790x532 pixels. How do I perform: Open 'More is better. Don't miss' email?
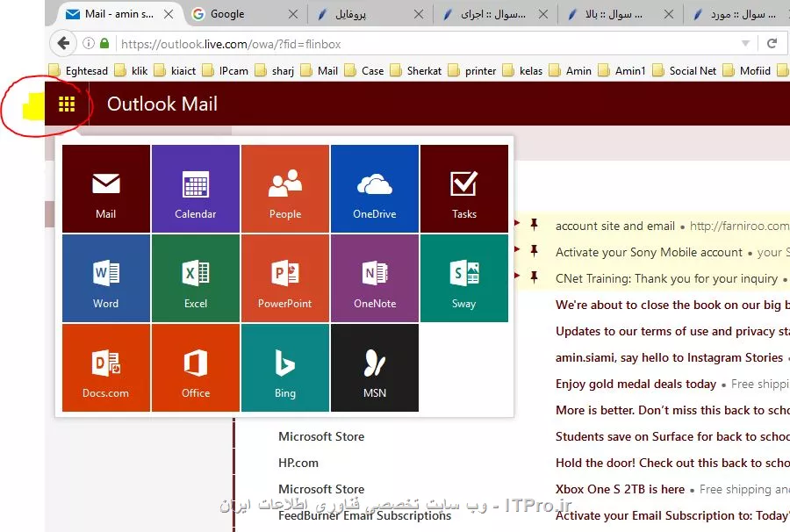pyautogui.click(x=672, y=410)
